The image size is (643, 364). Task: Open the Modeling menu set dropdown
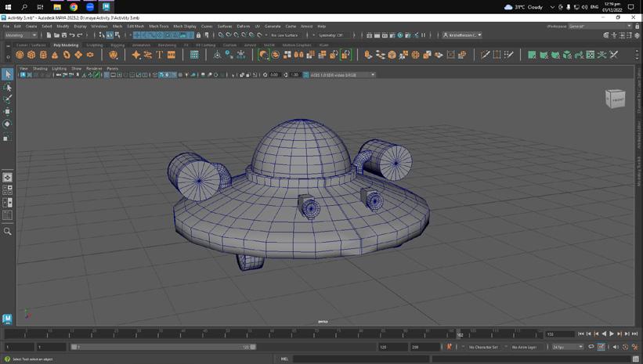[20, 35]
